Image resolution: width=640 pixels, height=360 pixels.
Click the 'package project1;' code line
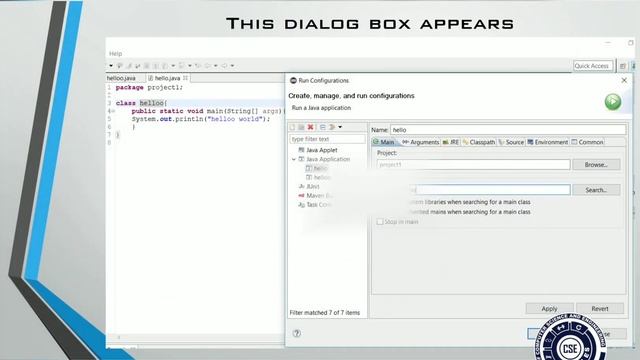(149, 87)
